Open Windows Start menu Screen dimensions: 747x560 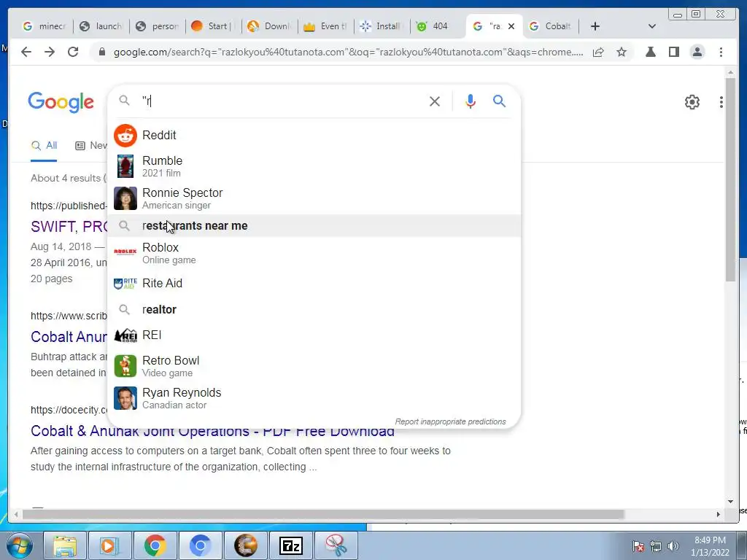(x=20, y=545)
